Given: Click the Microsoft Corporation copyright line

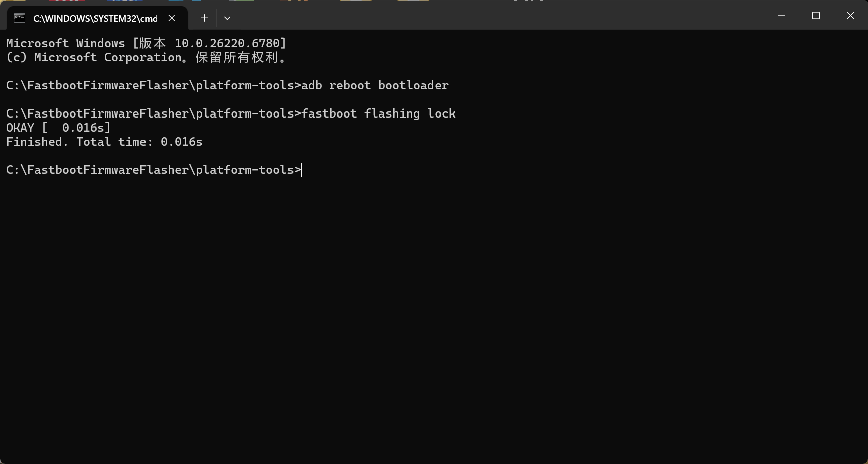Looking at the screenshot, I should coord(146,57).
